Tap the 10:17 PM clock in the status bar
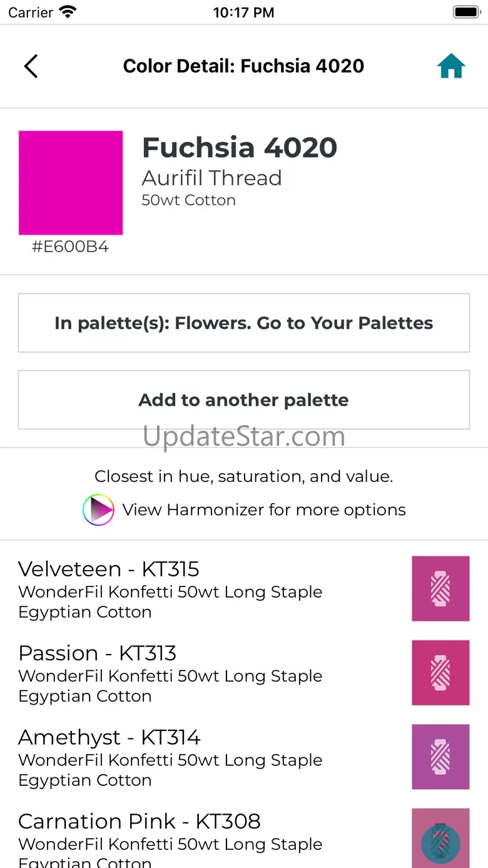 (243, 13)
